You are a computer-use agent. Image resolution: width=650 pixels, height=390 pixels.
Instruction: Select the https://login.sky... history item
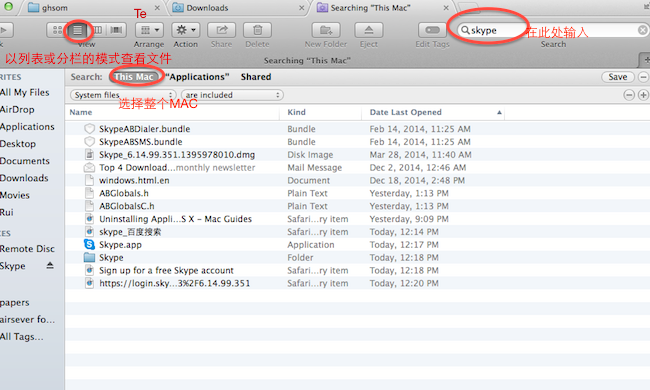point(175,283)
